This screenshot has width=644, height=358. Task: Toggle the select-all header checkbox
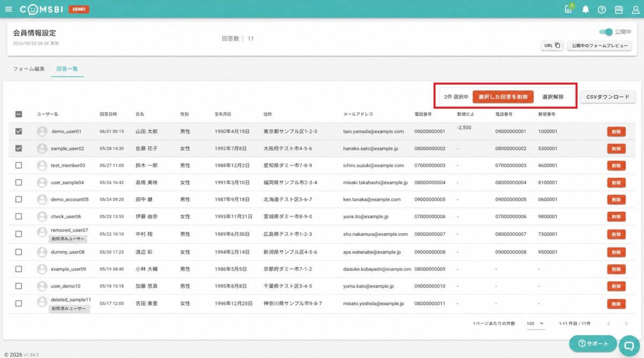[x=19, y=114]
